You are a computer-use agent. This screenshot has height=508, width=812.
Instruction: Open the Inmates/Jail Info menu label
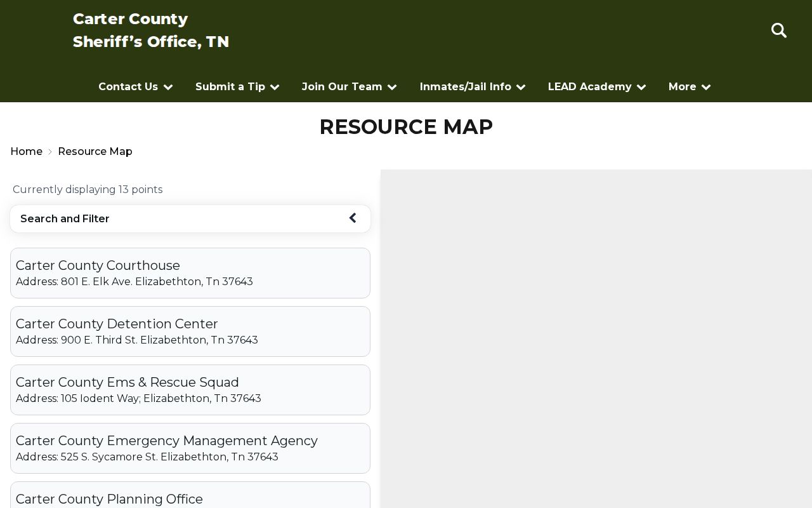[466, 86]
